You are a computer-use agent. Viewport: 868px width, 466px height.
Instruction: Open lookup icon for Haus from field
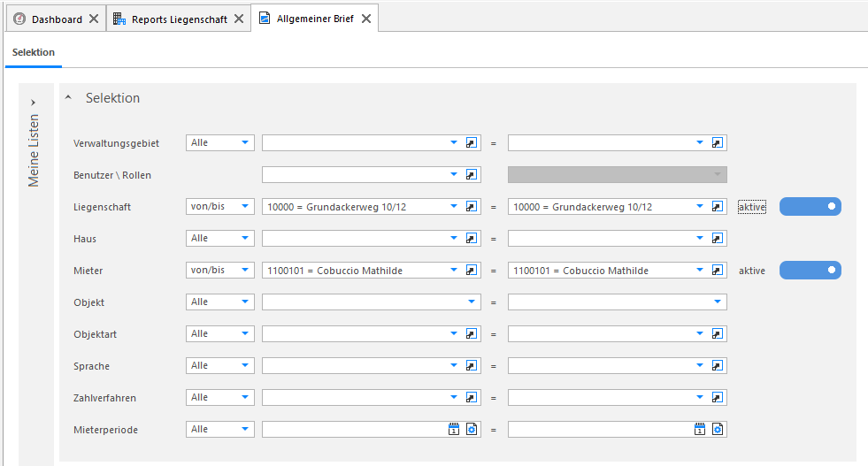(x=471, y=239)
